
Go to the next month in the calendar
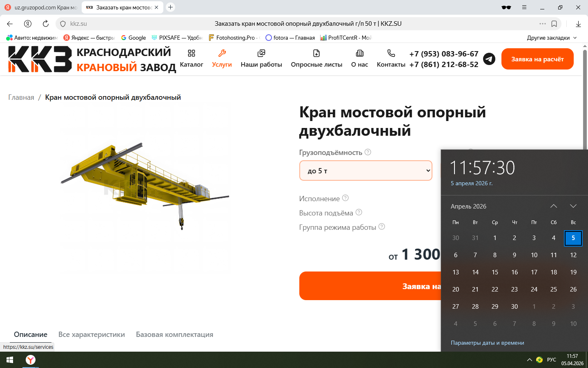(x=573, y=206)
